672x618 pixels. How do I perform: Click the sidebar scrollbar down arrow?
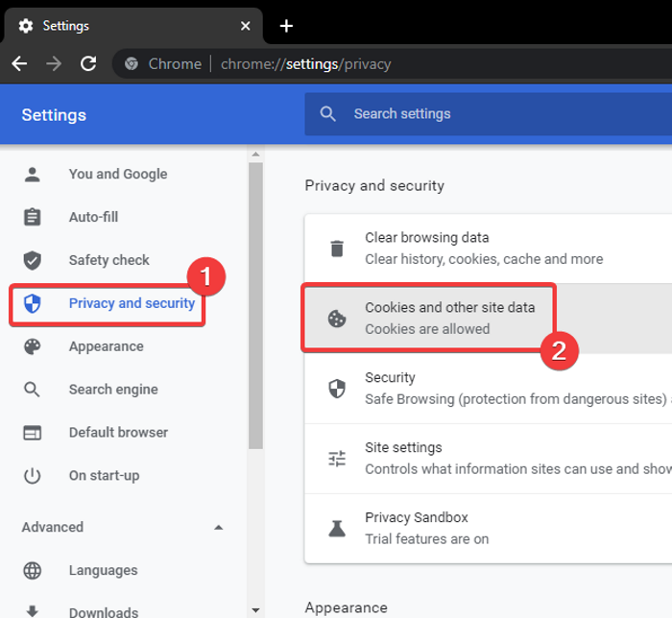coord(255,609)
